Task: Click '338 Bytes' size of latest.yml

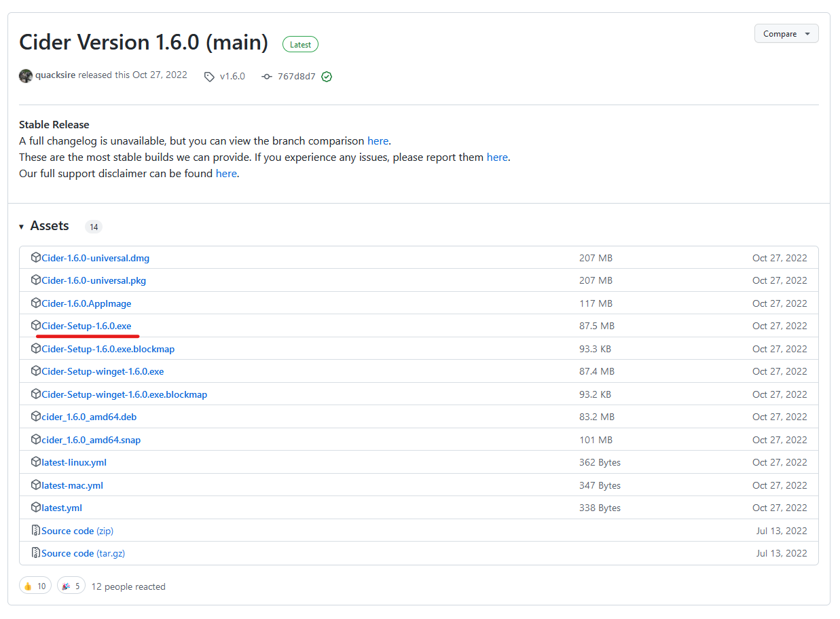Action: pos(600,508)
